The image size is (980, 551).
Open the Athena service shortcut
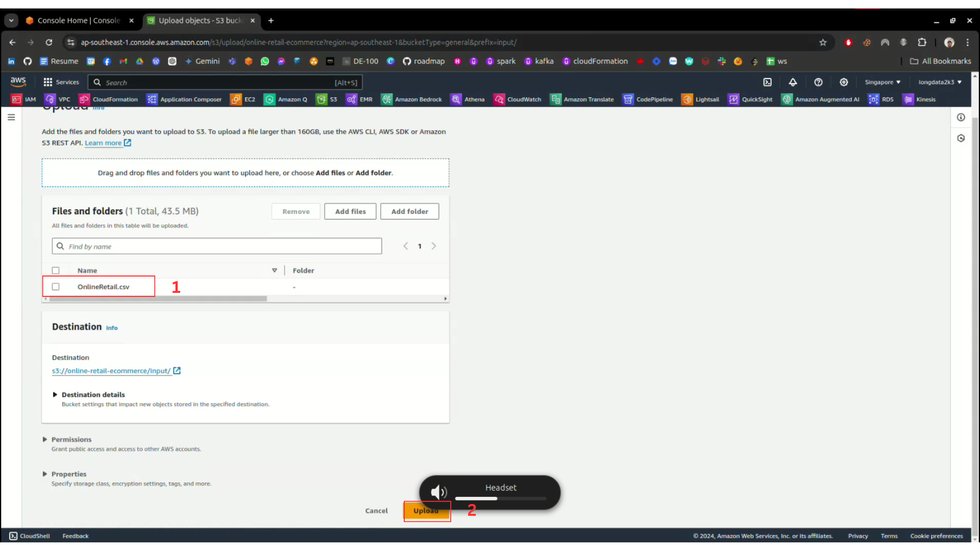tap(468, 99)
